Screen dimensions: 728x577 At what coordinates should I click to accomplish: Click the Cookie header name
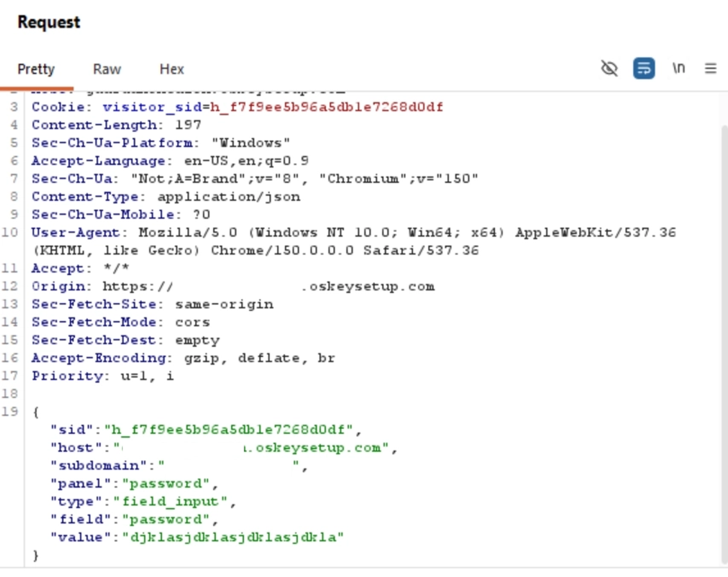coord(58,107)
